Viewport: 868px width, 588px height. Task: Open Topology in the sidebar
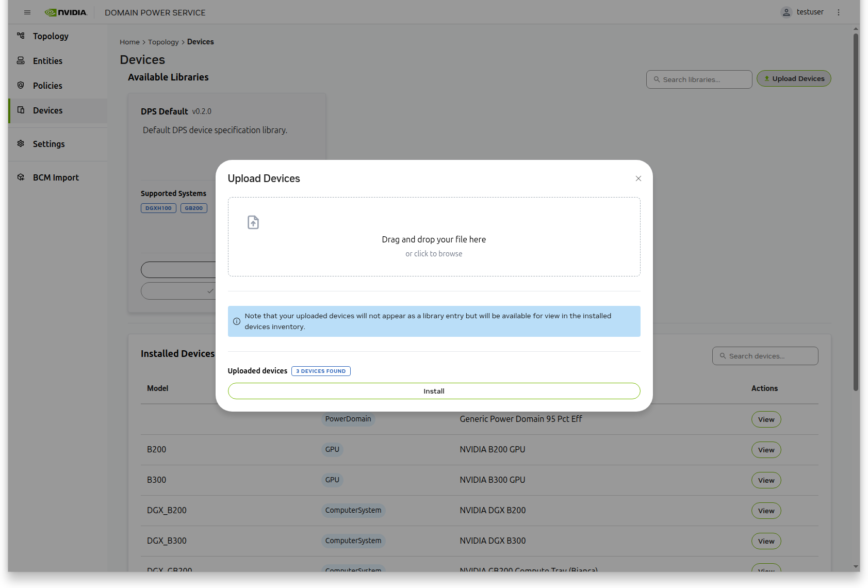(x=51, y=36)
